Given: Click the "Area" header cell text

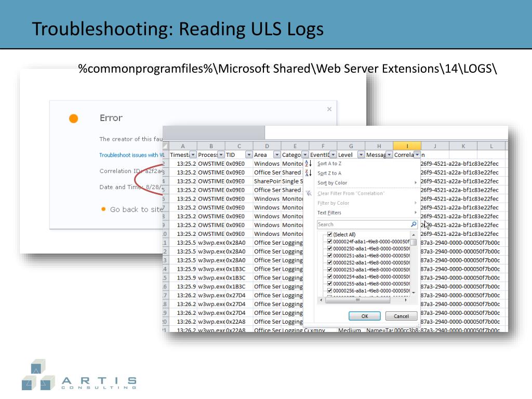Looking at the screenshot, I should pyautogui.click(x=261, y=155).
